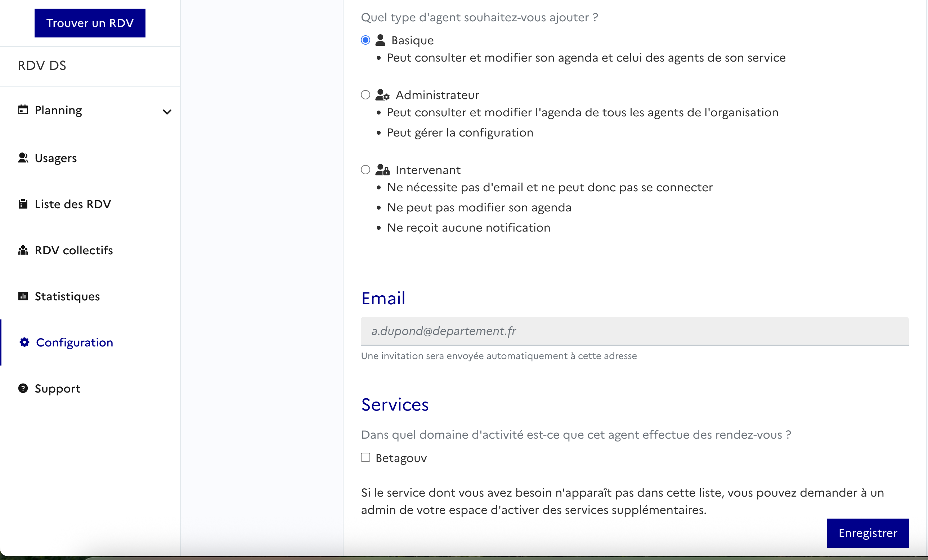Focus the Email address input field
Viewport: 928px width, 560px height.
[635, 331]
